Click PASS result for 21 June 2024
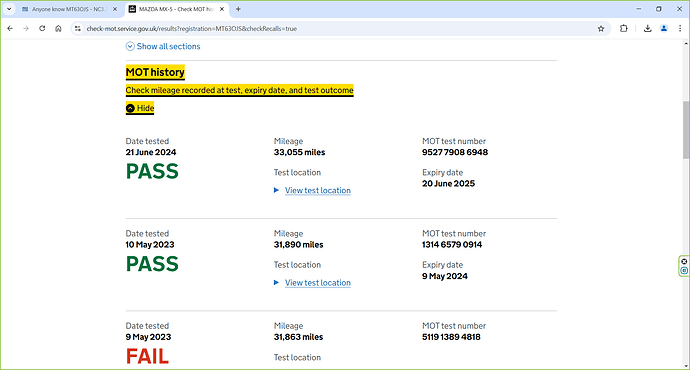690x370 pixels. tap(152, 172)
